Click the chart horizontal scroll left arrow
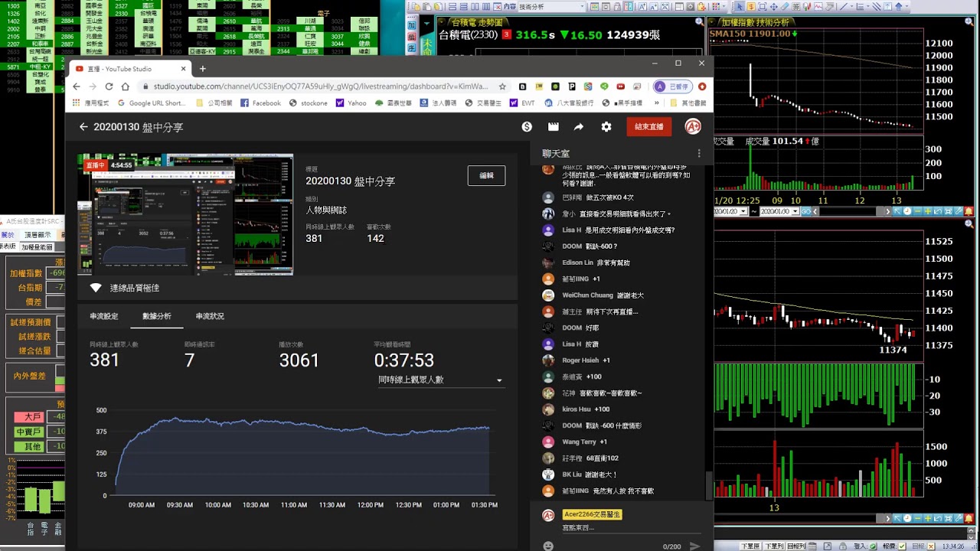Viewport: 980px width, 551px height. [815, 211]
